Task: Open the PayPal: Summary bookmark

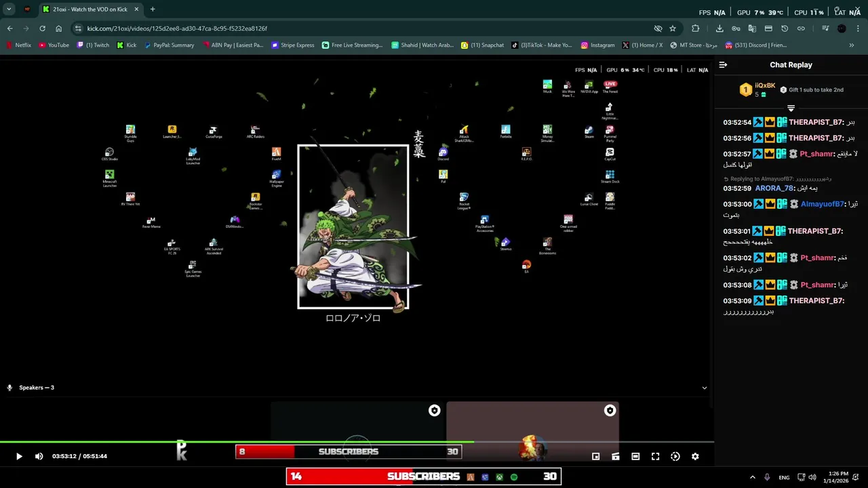Action: [169, 45]
